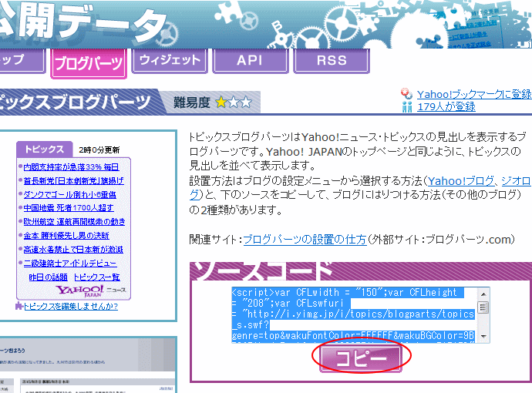Viewport: 532px width, 393px height.
Task: Open the ブログパーツ tab
Action: pos(89,63)
